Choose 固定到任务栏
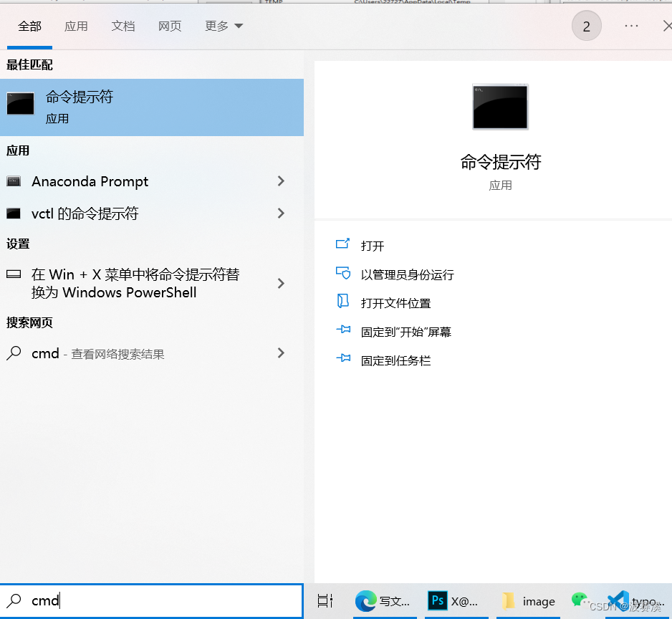Screen dimensions: 672x619 coord(395,361)
